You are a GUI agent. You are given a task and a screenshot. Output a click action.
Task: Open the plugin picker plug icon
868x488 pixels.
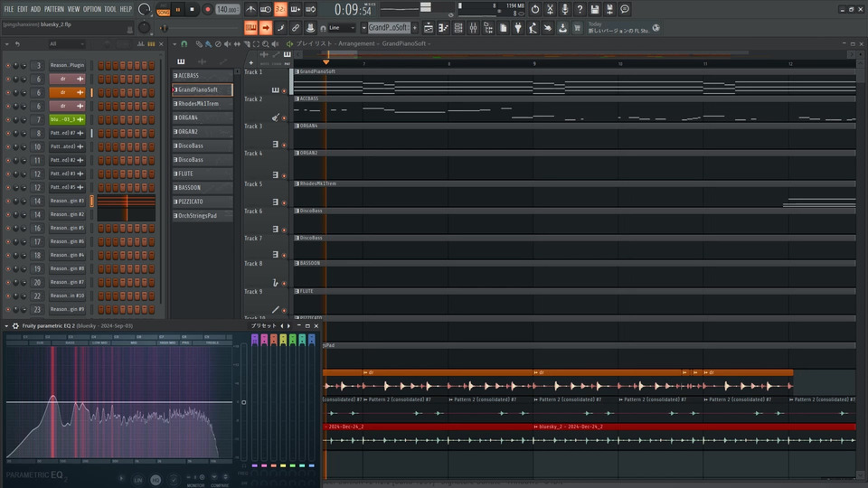click(518, 28)
